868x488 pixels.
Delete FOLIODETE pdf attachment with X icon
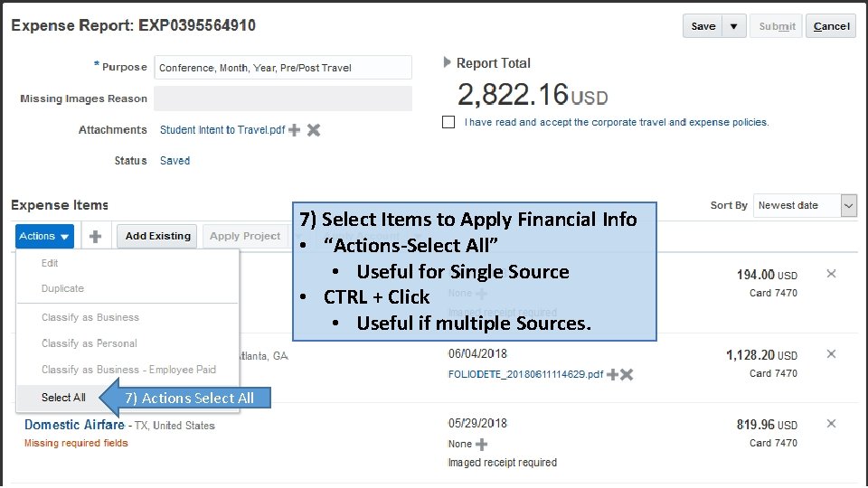626,374
